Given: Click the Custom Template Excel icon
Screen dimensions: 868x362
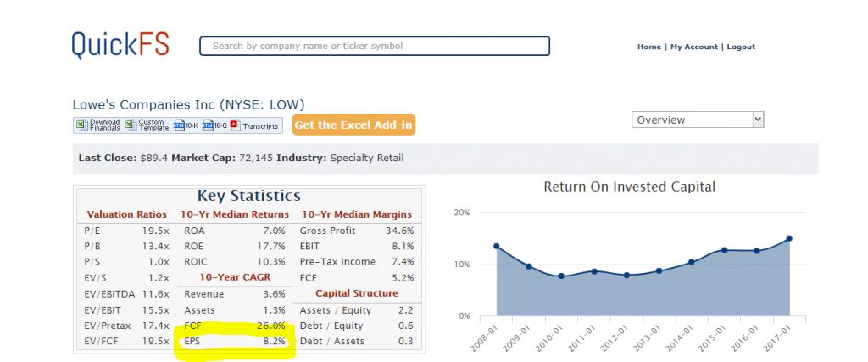Looking at the screenshot, I should click(130, 125).
